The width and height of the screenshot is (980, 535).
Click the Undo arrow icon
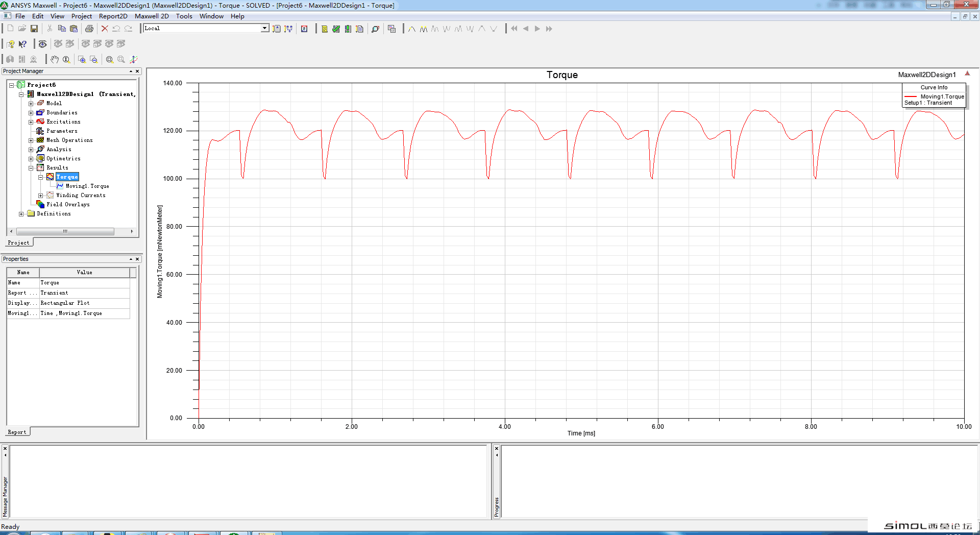tap(116, 29)
